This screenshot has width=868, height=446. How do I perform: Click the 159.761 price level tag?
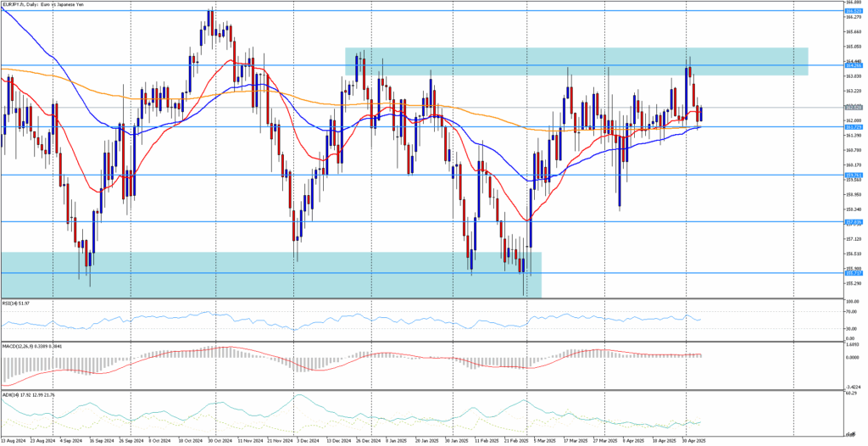pyautogui.click(x=854, y=176)
